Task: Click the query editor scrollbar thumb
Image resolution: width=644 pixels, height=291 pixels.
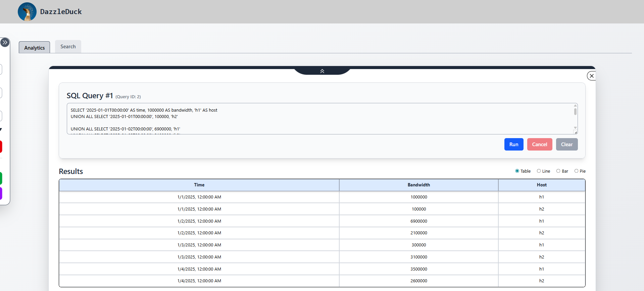Action: point(575,111)
